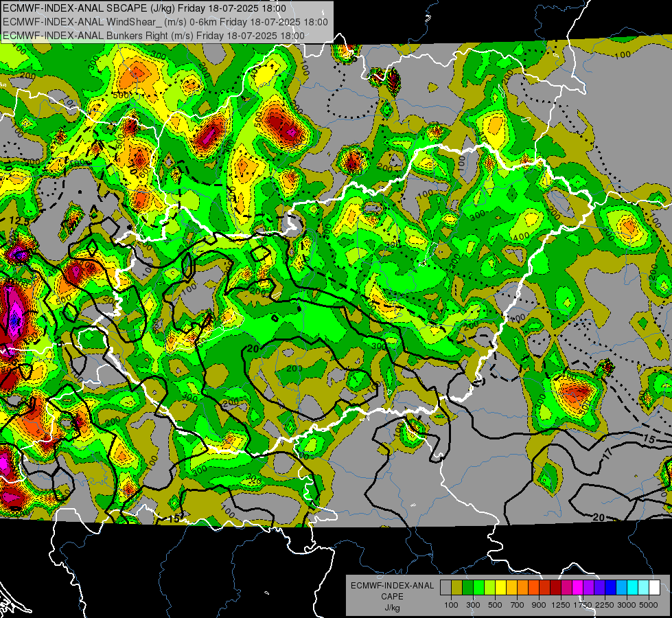The image size is (672, 618).
Task: Select the light blue swatch left of 3000
Action: pos(622,588)
